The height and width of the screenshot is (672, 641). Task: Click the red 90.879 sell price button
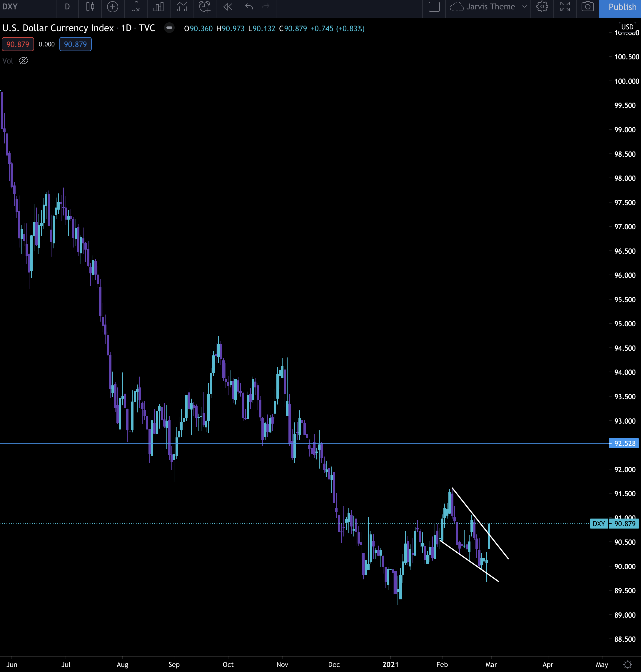click(18, 44)
